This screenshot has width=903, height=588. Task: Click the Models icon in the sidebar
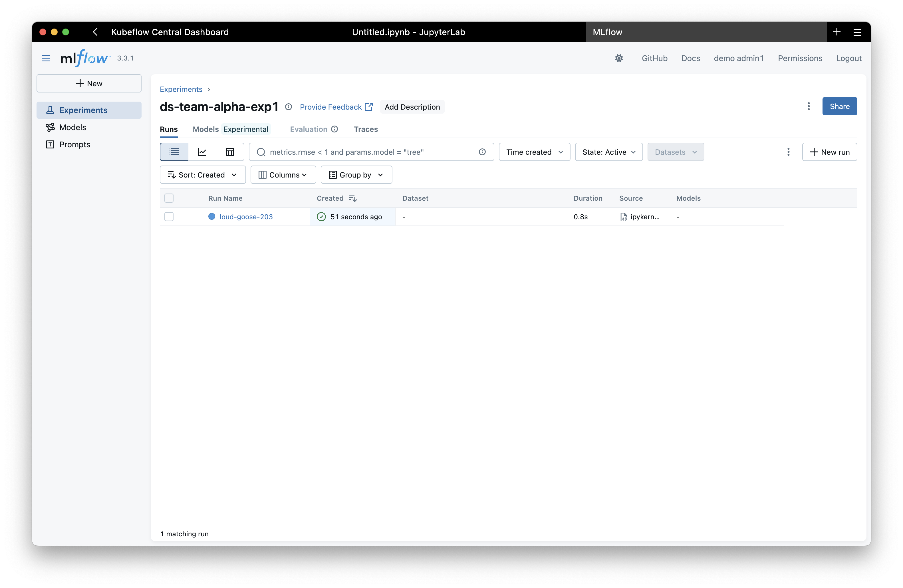[x=51, y=127]
